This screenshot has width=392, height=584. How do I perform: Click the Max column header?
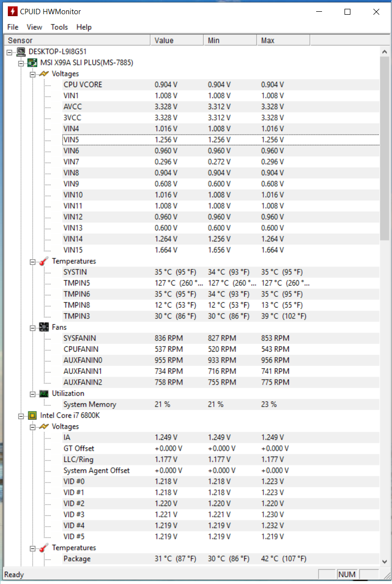click(283, 40)
